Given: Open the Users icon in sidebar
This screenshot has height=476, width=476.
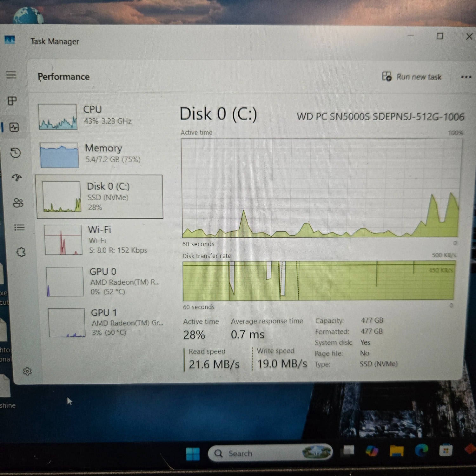Looking at the screenshot, I should [x=18, y=203].
